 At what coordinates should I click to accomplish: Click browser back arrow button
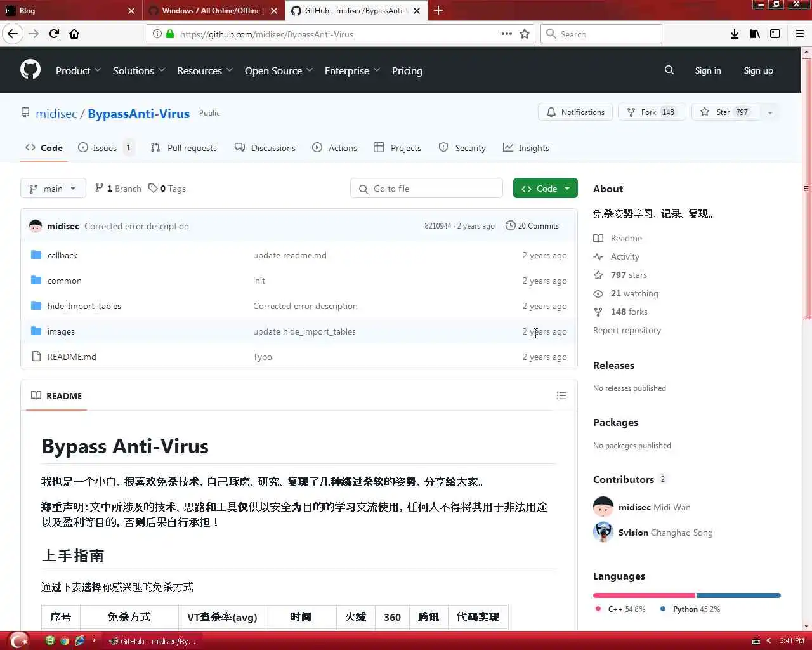pos(13,34)
